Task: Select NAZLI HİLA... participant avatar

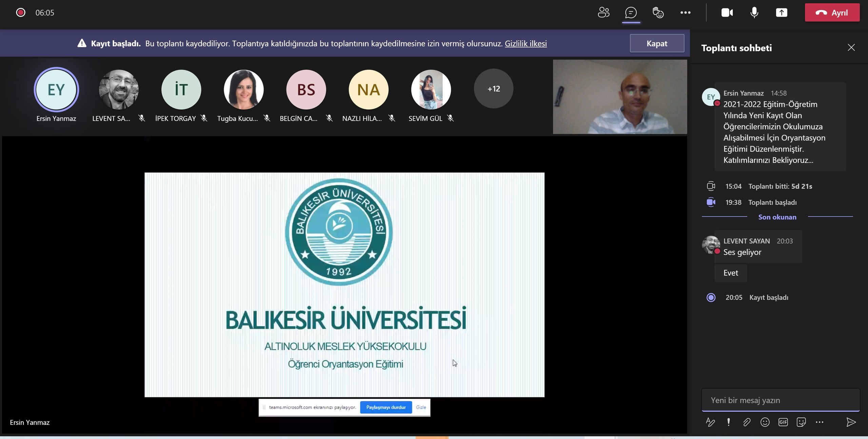Action: [x=369, y=89]
